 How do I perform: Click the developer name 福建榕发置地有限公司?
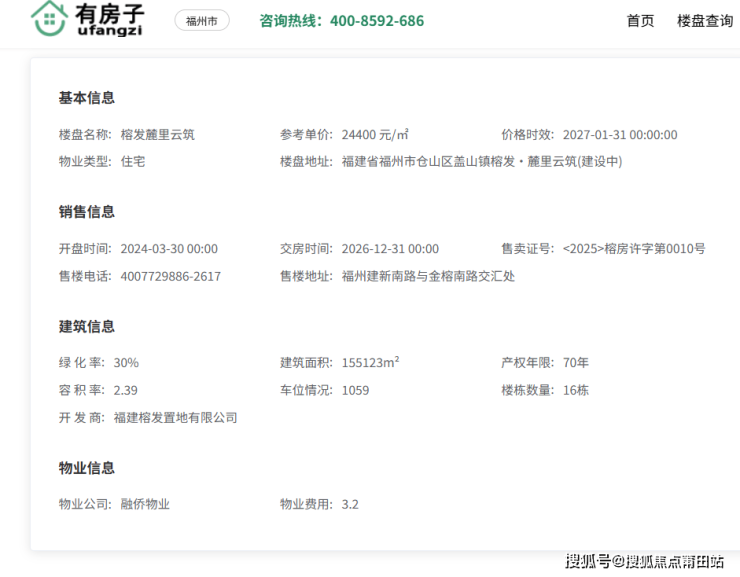[x=175, y=418]
